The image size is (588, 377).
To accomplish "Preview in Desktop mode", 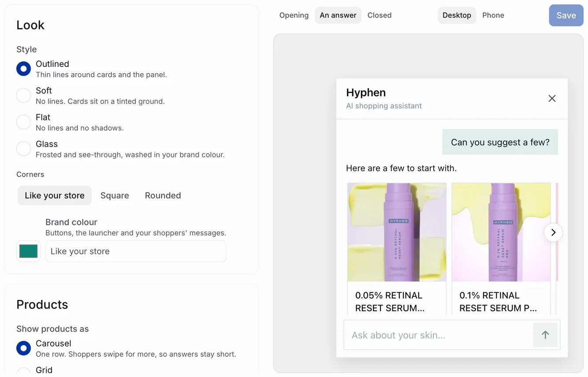I will [457, 15].
